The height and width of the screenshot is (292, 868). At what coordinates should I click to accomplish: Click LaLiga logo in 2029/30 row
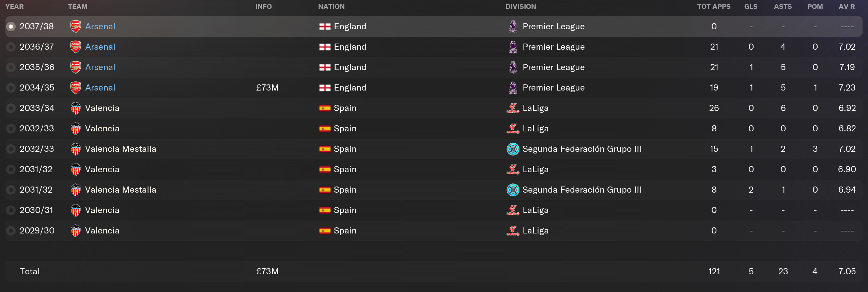[x=513, y=231]
